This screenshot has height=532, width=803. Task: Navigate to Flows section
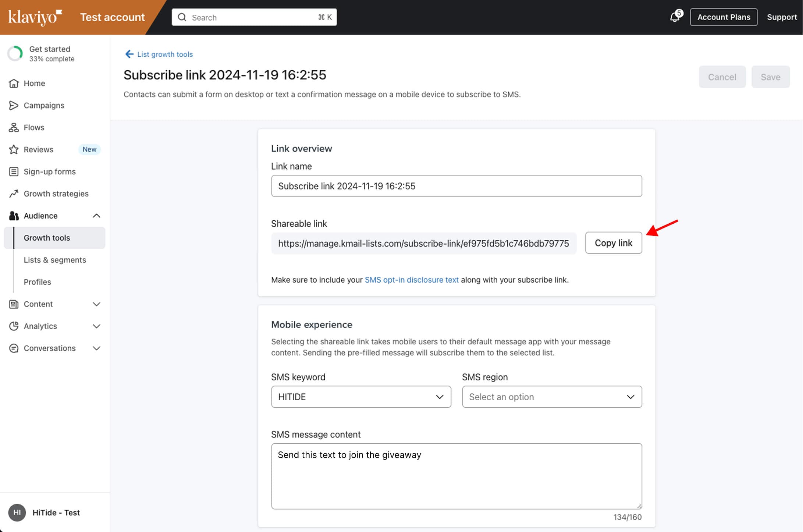pos(33,127)
